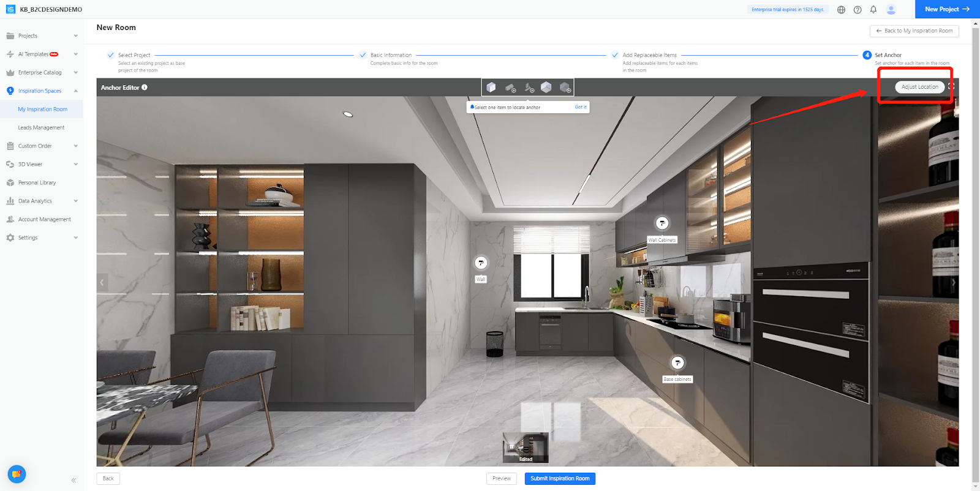The width and height of the screenshot is (980, 491).
Task: Click the app logo in the header
Action: [10, 9]
